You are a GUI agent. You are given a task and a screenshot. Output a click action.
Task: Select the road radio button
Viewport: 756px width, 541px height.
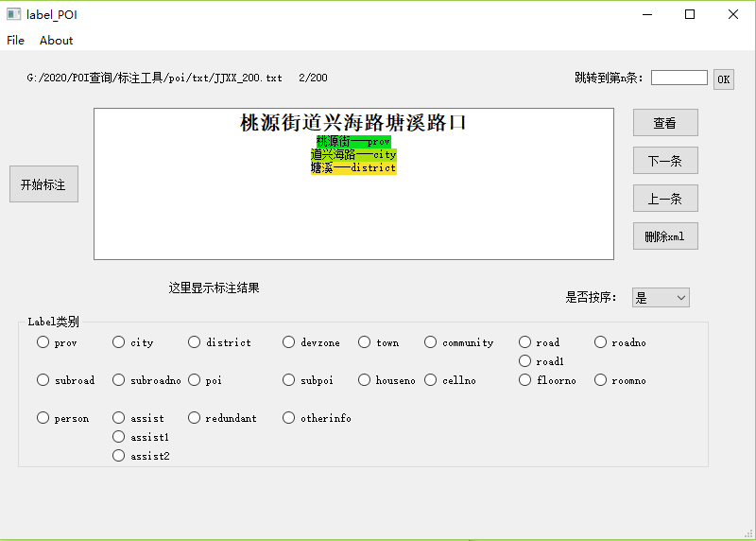539,342
